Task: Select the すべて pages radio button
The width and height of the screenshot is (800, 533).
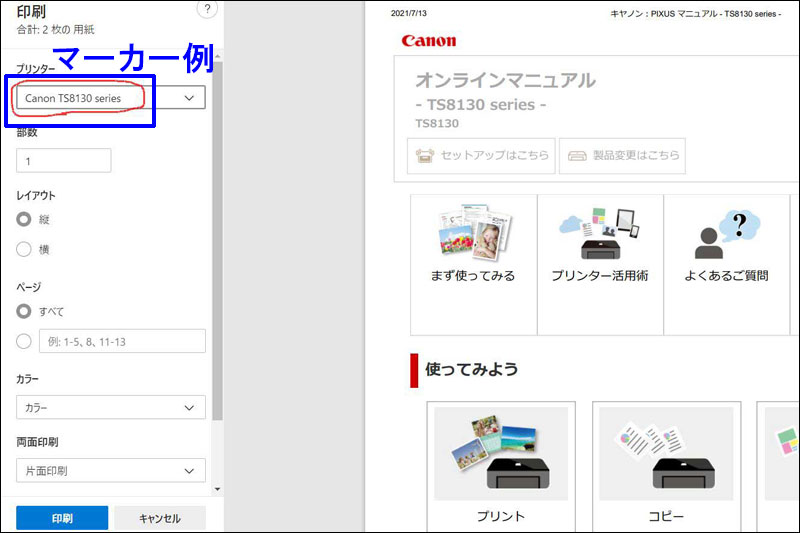Action: pos(24,311)
